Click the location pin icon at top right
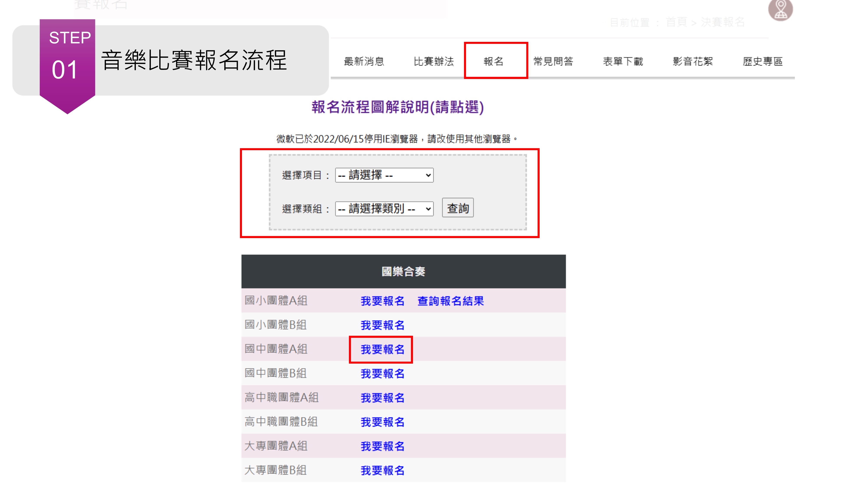868x488 pixels. [x=780, y=9]
